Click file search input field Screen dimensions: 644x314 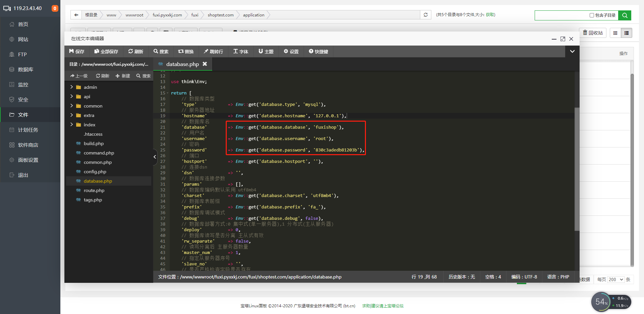pyautogui.click(x=562, y=15)
